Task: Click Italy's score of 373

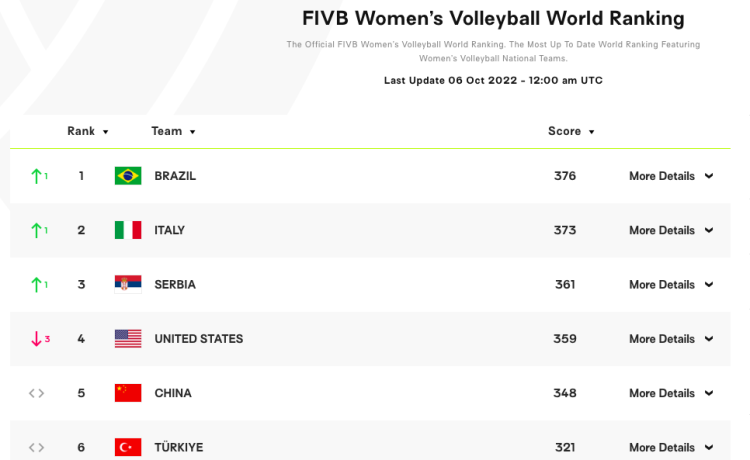Action: point(565,230)
